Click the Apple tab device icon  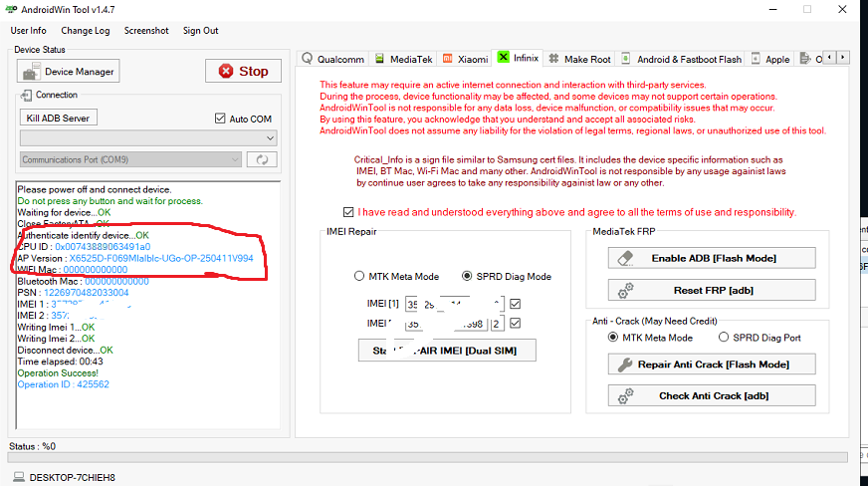click(x=756, y=59)
